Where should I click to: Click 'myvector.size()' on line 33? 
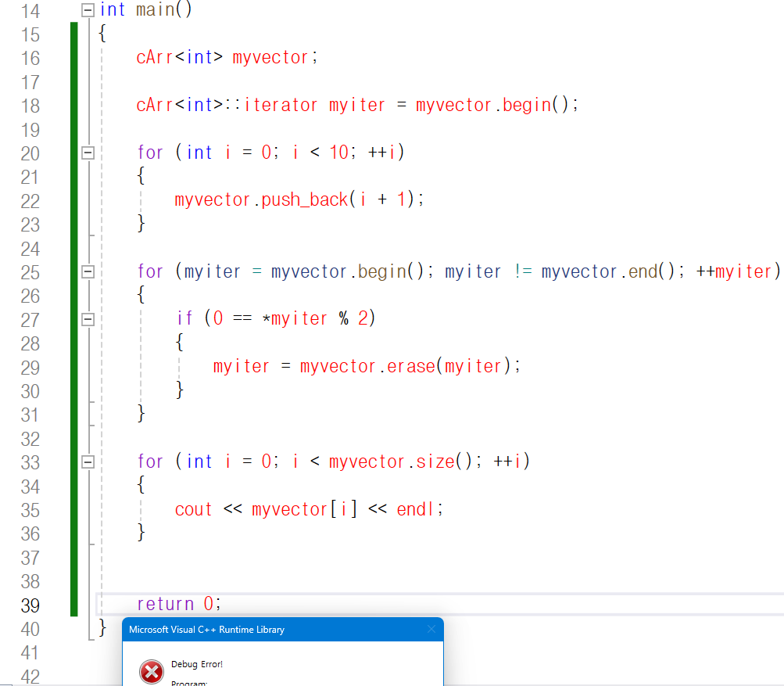pyautogui.click(x=400, y=462)
